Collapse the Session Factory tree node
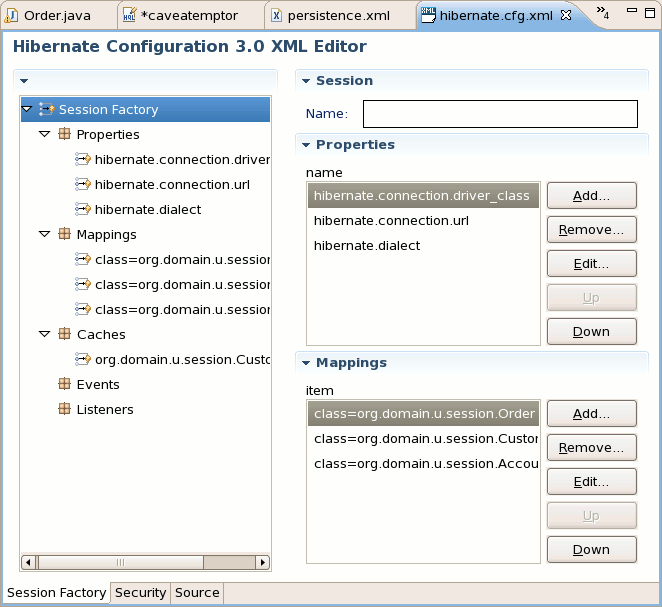Image resolution: width=662 pixels, height=607 pixels. (x=27, y=109)
